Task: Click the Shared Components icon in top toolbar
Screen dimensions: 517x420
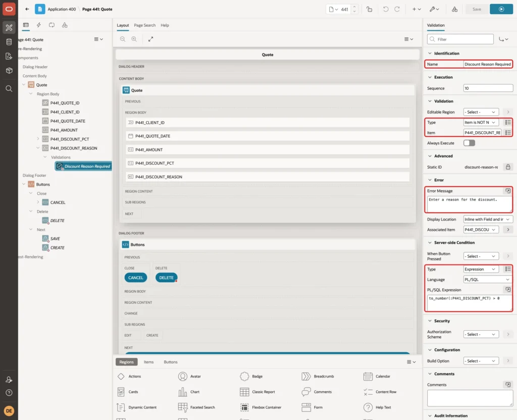Action: 455,9
